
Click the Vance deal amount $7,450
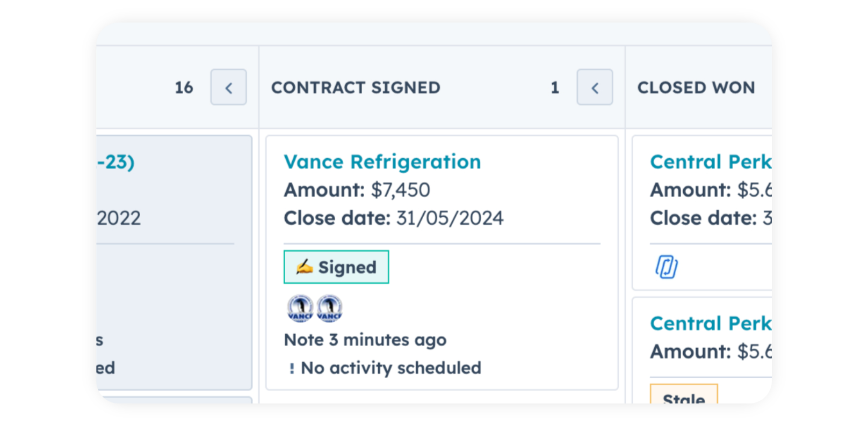[400, 190]
